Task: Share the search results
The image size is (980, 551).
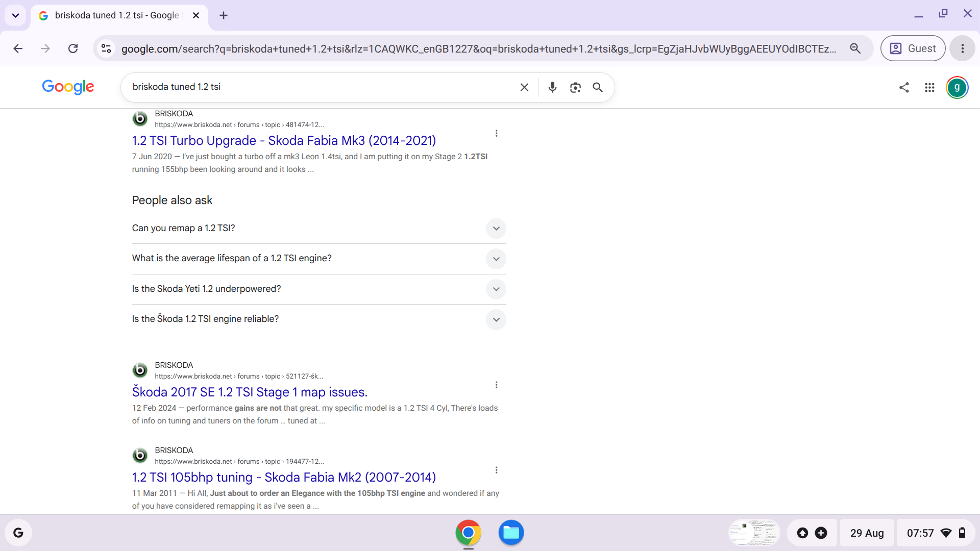Action: click(x=904, y=87)
